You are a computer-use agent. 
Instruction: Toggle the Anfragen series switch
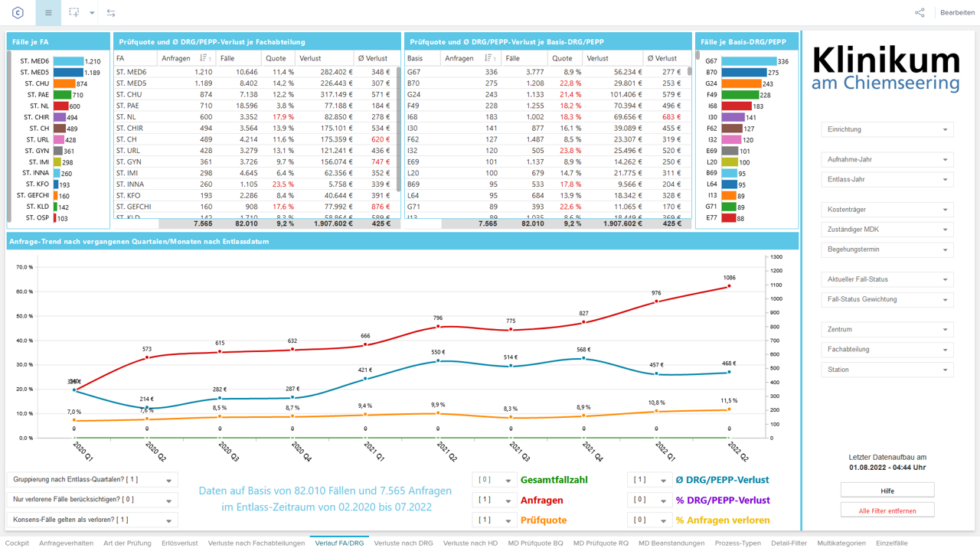(494, 500)
